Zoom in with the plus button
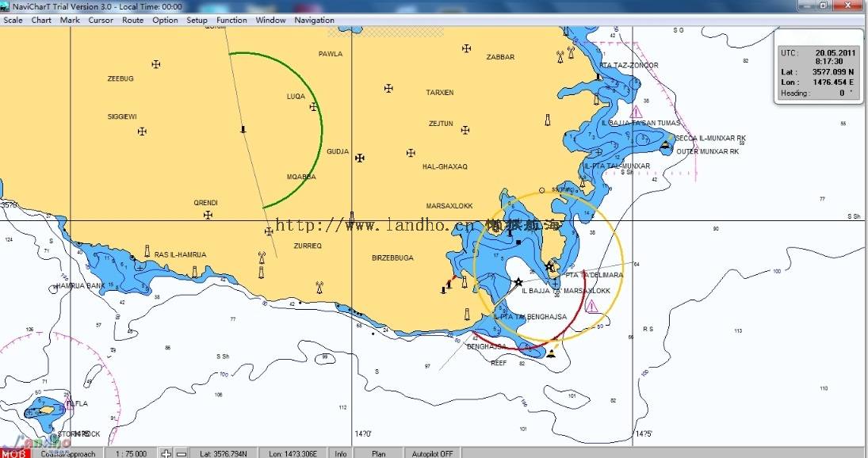This screenshot has height=458, width=868. 166,453
